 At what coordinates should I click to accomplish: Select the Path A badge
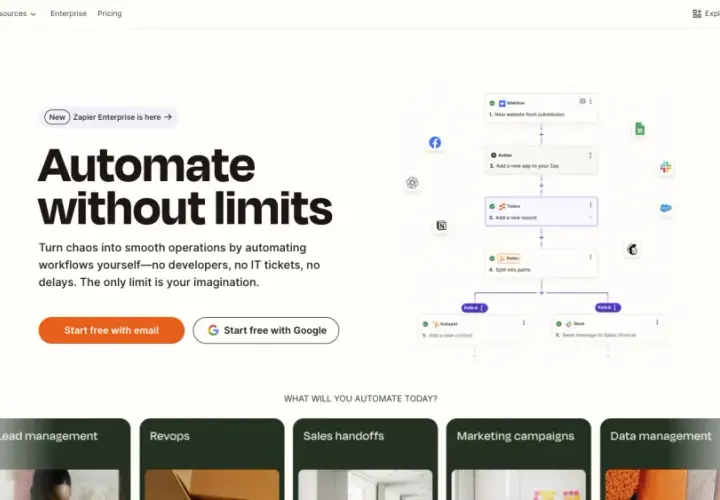[x=474, y=308]
